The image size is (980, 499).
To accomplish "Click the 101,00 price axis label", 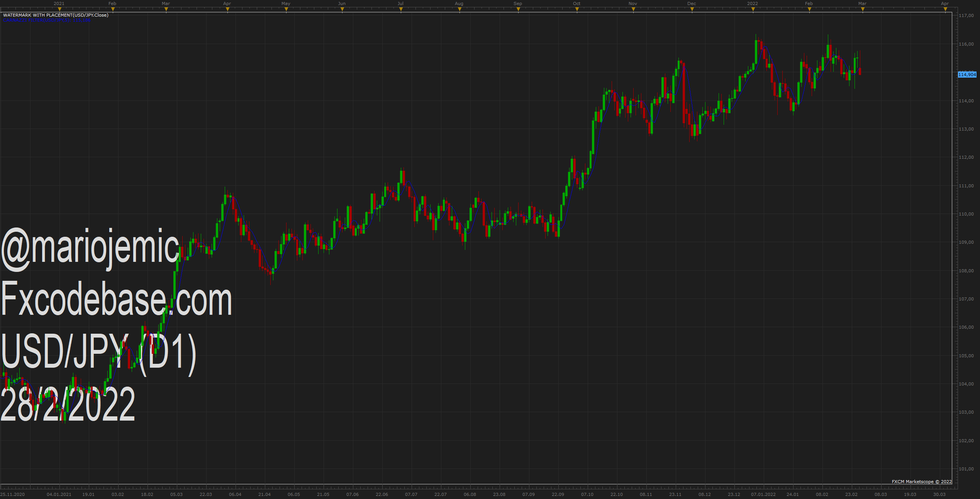I will 966,469.
